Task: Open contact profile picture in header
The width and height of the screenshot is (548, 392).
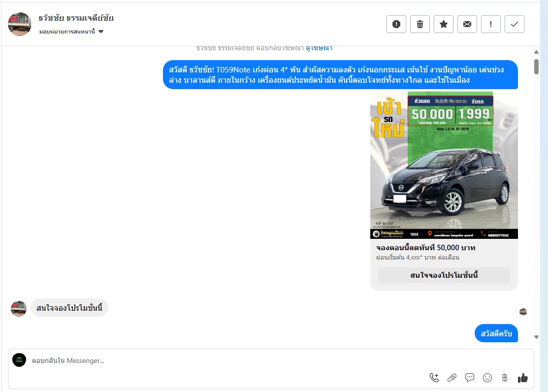Action: [20, 24]
